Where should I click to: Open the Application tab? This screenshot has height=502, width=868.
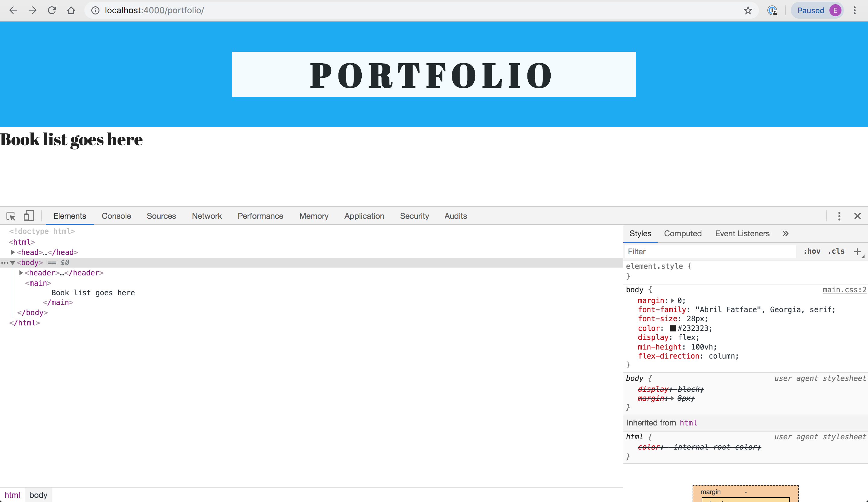[364, 216]
